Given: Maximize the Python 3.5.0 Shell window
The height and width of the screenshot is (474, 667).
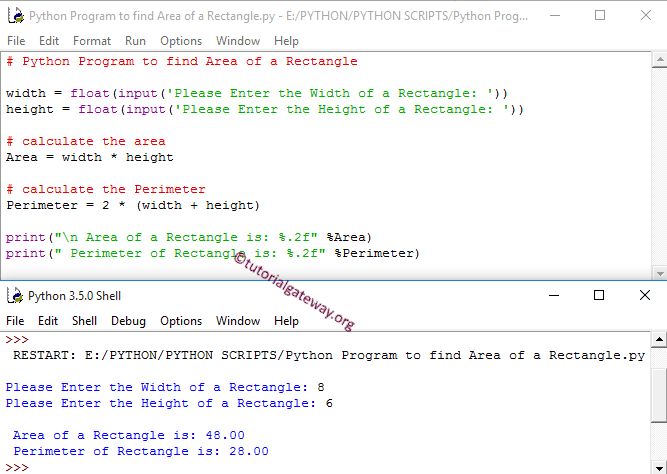Looking at the screenshot, I should point(599,295).
